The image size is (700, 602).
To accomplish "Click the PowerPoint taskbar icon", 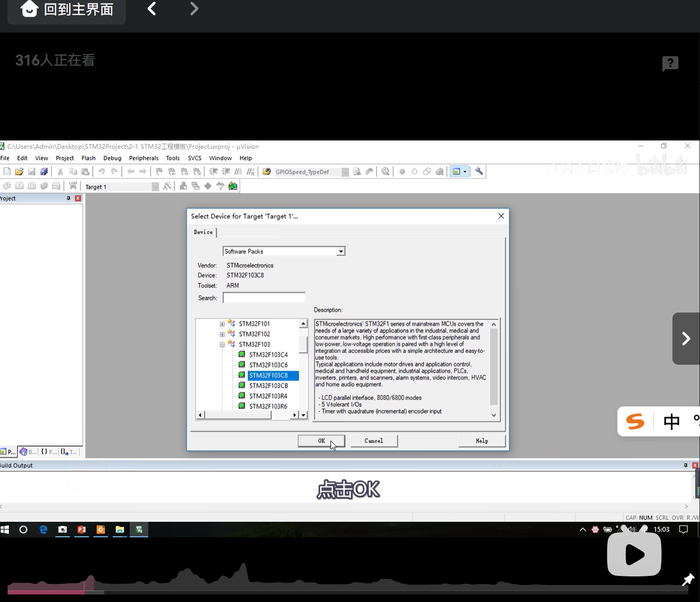I will click(81, 529).
